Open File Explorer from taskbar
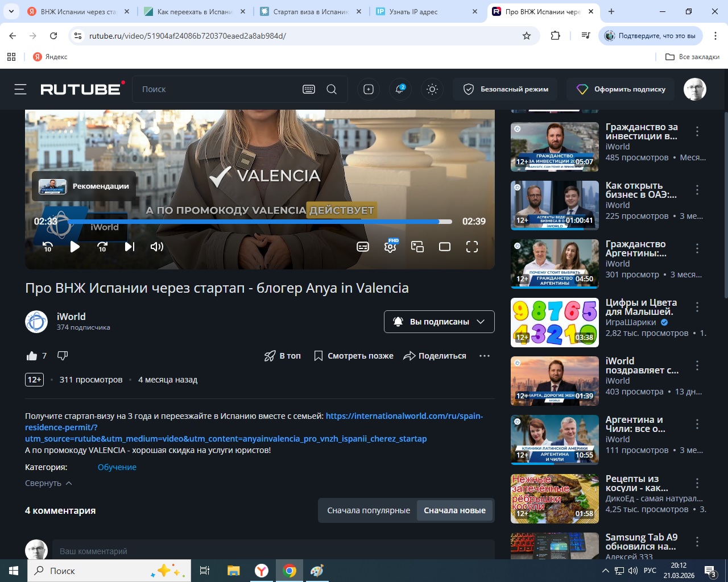The image size is (728, 582). coord(234,571)
